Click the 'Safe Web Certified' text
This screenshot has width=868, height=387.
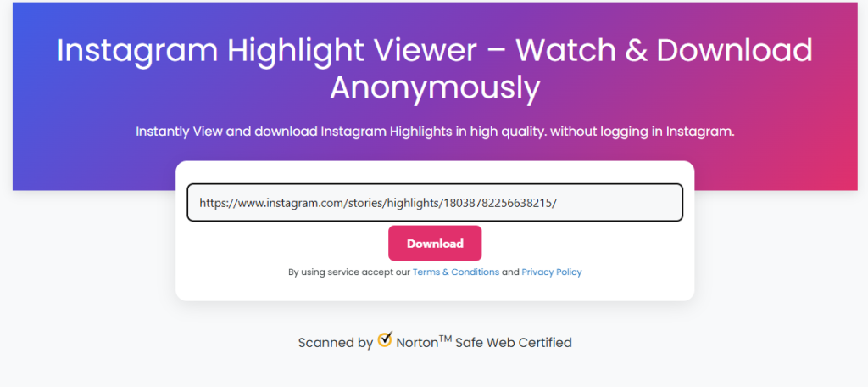(513, 343)
